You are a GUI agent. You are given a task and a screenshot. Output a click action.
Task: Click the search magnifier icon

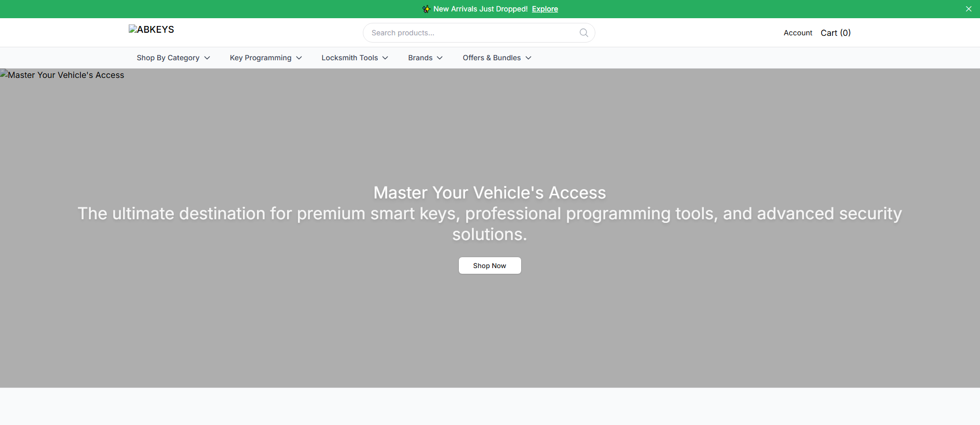click(x=584, y=33)
